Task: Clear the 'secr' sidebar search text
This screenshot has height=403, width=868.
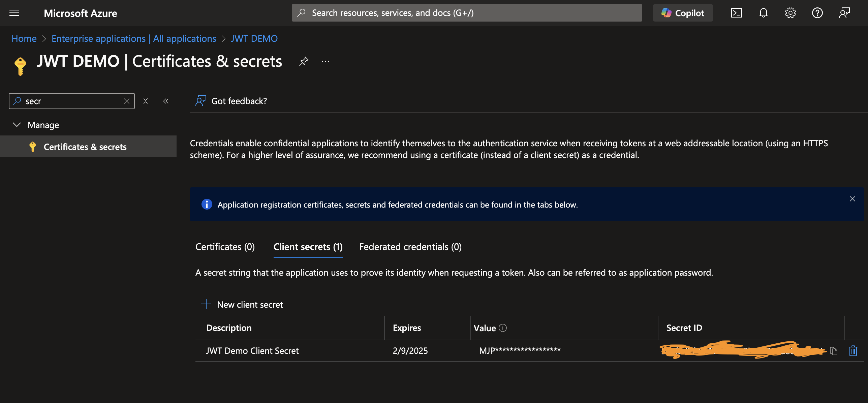Action: [127, 101]
